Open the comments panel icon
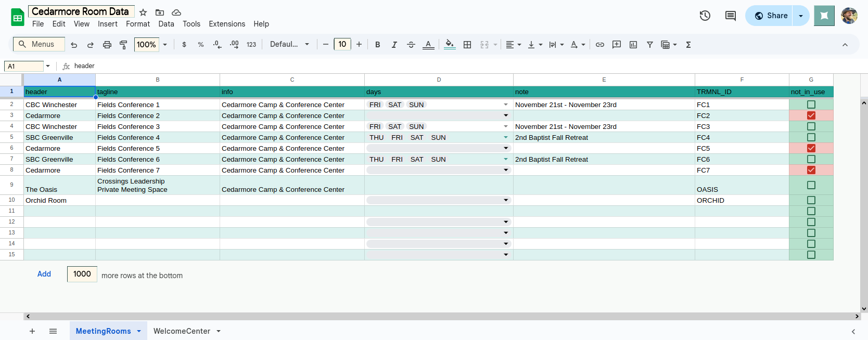The image size is (868, 340). tap(730, 16)
